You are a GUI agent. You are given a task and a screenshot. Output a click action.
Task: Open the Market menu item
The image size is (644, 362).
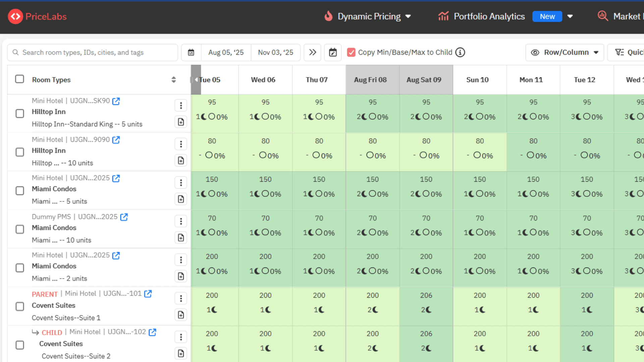click(x=626, y=16)
